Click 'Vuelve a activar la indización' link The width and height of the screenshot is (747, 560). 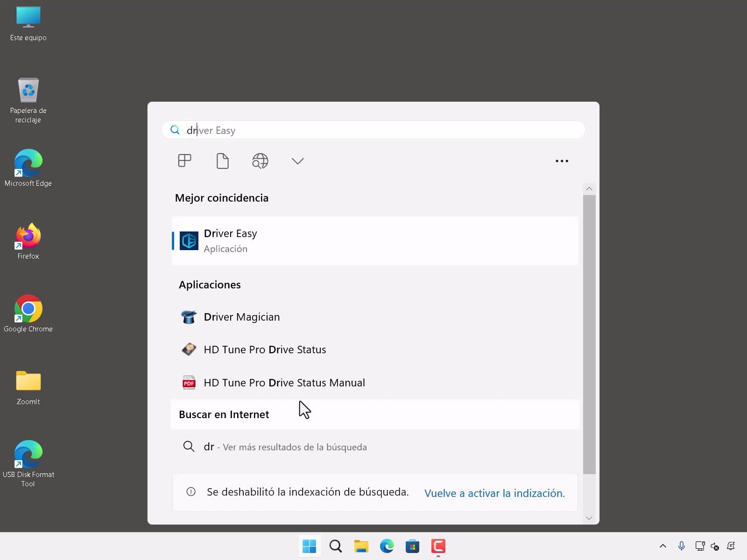pyautogui.click(x=494, y=493)
